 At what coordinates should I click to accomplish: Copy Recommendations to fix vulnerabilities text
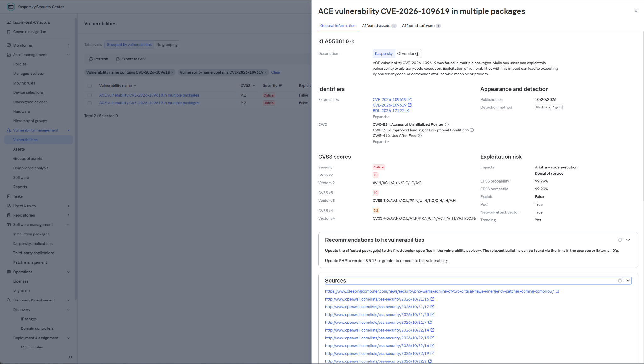click(x=620, y=240)
